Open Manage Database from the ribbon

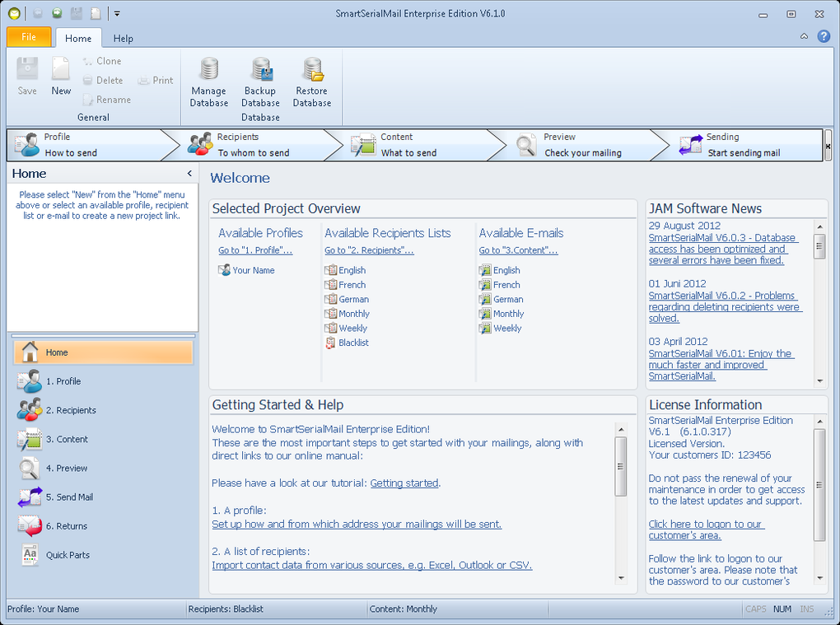click(209, 82)
